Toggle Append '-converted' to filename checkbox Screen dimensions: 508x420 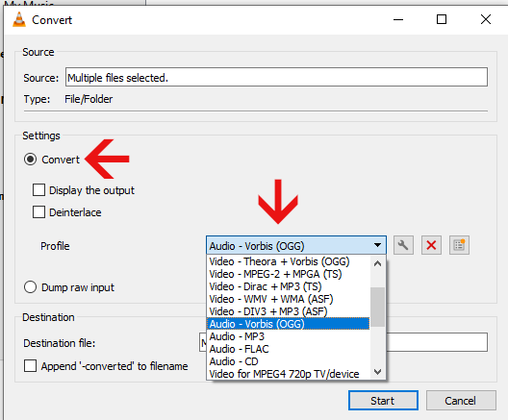click(30, 366)
